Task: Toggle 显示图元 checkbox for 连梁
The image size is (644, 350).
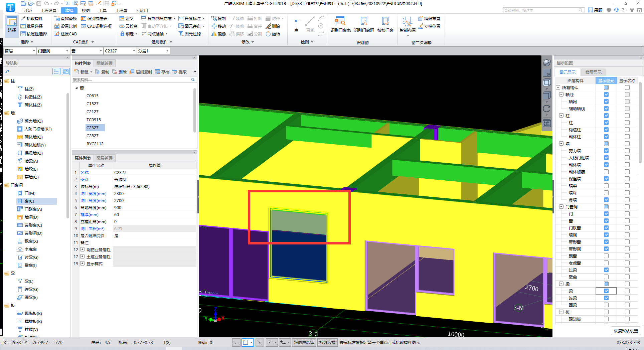Action: (606, 298)
